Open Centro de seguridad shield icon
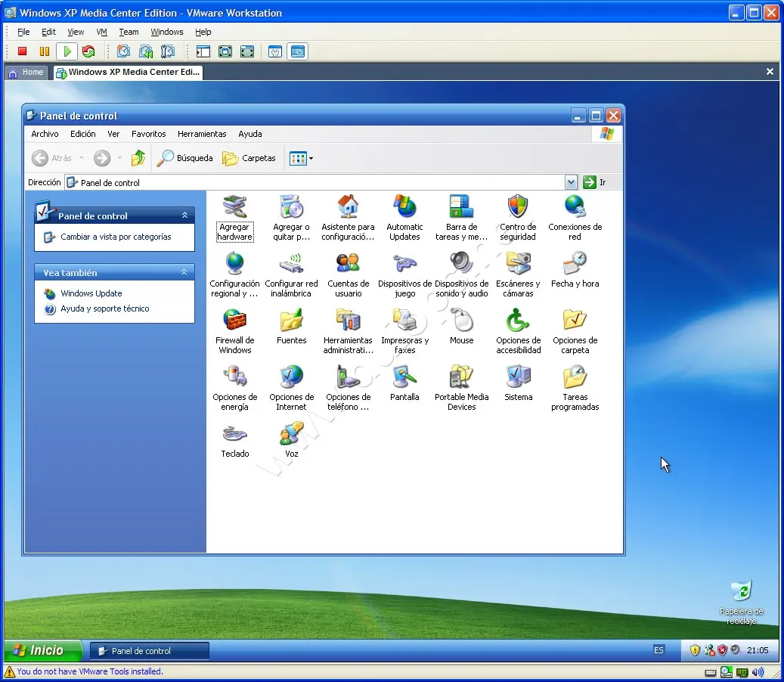The image size is (784, 682). coord(518,207)
